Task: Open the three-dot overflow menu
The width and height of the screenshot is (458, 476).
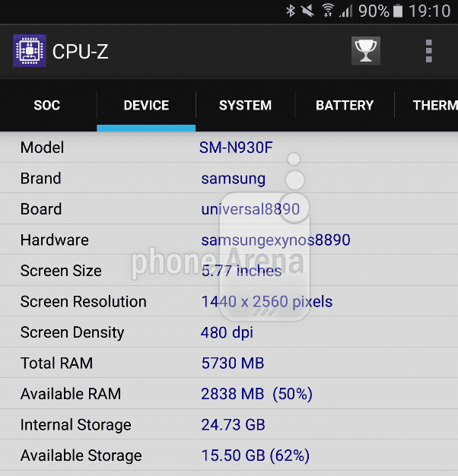Action: click(429, 51)
